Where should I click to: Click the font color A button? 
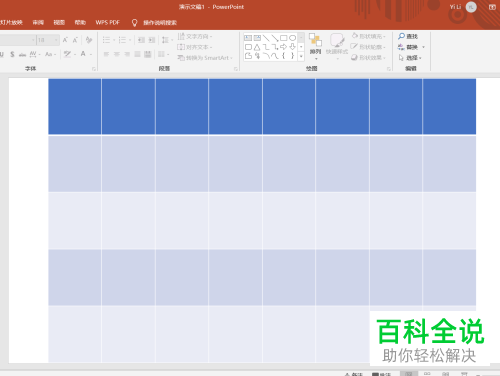(x=83, y=54)
